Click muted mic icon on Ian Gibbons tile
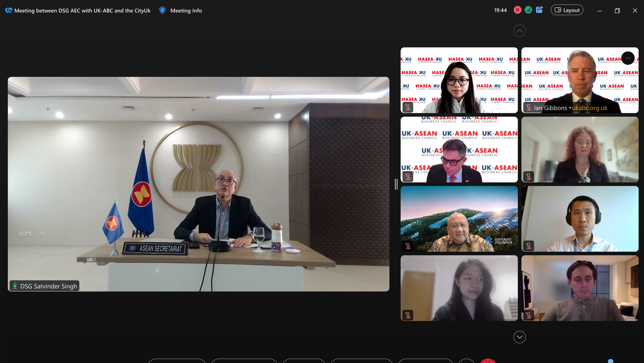This screenshot has width=644, height=363. (x=529, y=108)
